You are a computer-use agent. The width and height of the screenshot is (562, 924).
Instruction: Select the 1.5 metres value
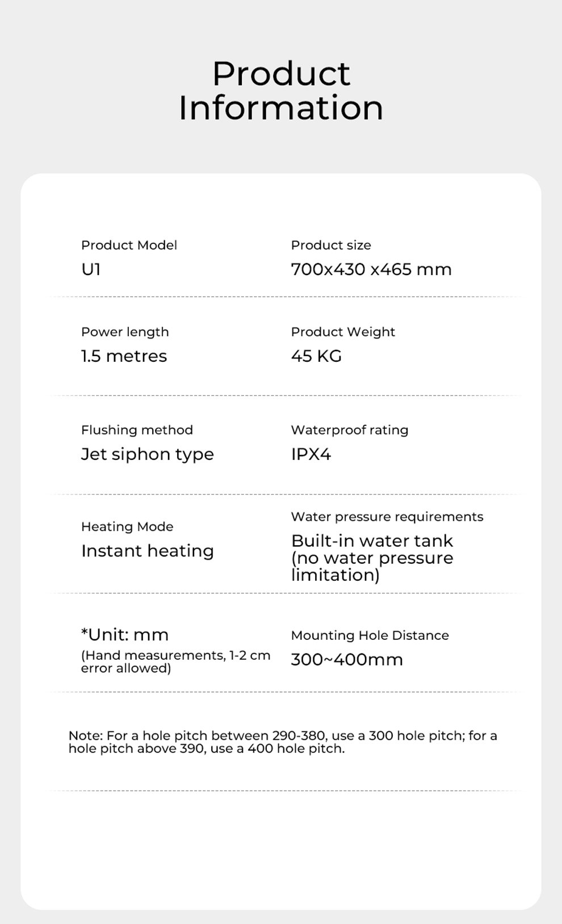coord(124,356)
